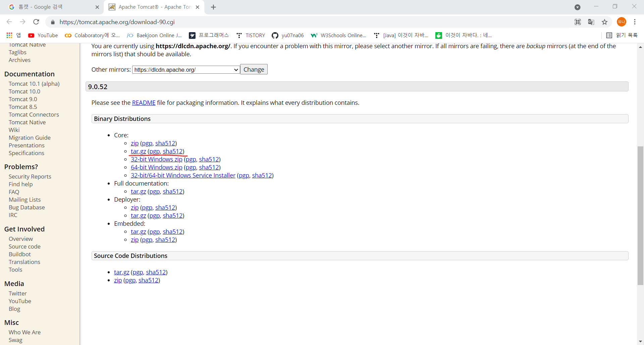Open a new tab with the plus button
This screenshot has height=345, width=644.
(213, 7)
